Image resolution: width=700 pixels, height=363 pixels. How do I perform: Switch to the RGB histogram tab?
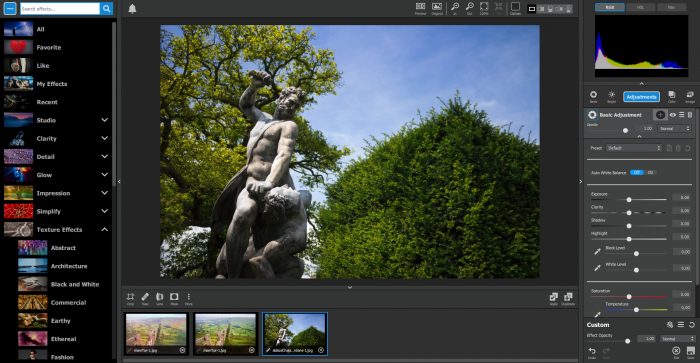tap(609, 8)
